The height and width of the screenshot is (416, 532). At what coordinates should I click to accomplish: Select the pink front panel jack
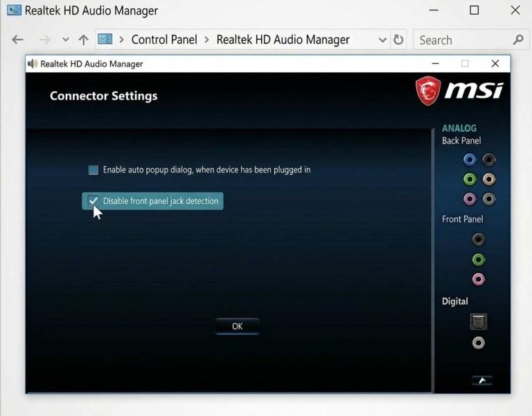pyautogui.click(x=479, y=279)
